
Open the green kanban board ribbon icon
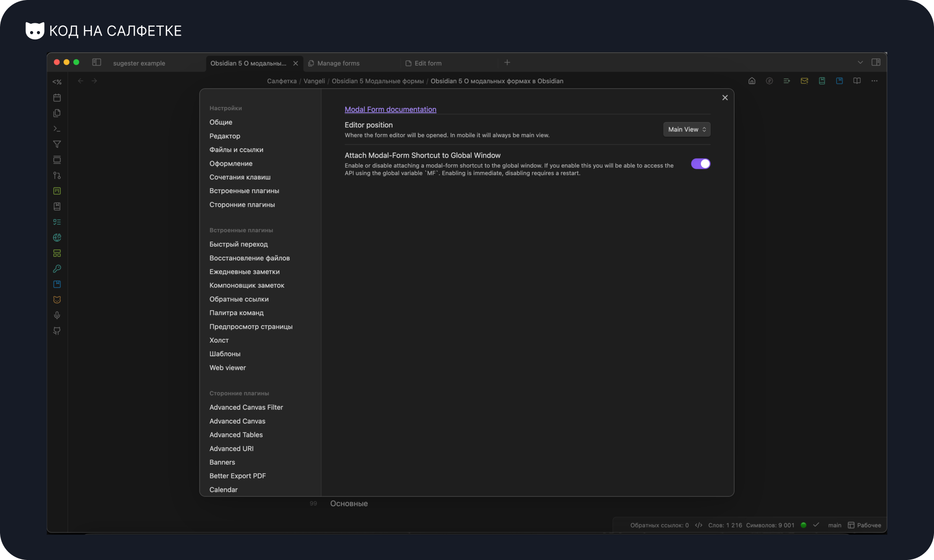57,191
